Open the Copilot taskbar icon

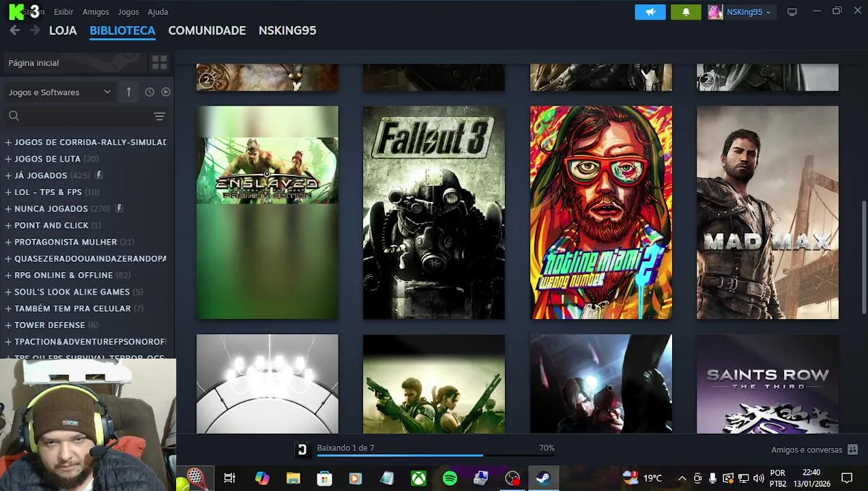point(262,478)
